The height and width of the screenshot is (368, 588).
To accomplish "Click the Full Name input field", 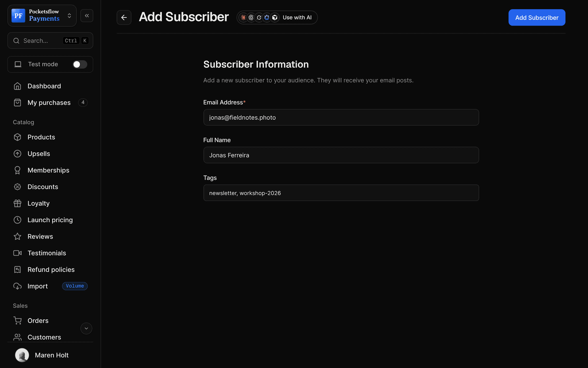I will (x=341, y=155).
